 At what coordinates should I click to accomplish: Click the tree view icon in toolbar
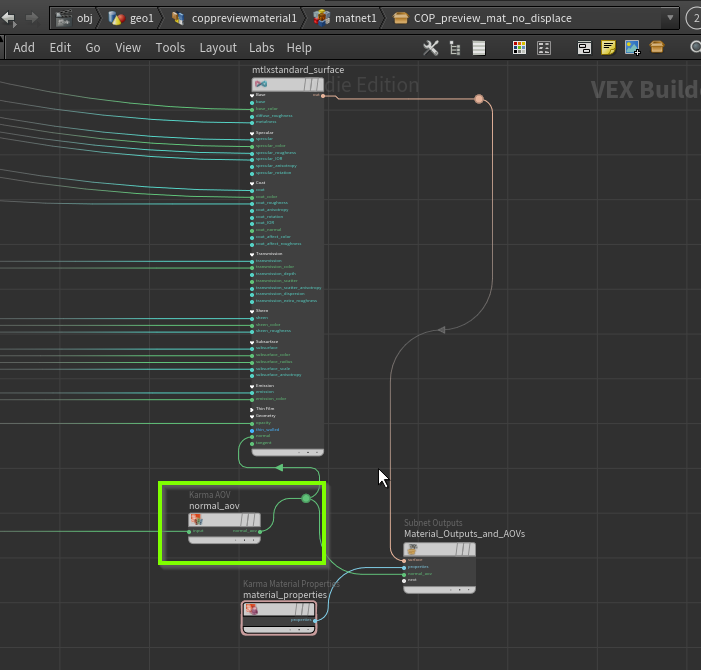click(455, 47)
